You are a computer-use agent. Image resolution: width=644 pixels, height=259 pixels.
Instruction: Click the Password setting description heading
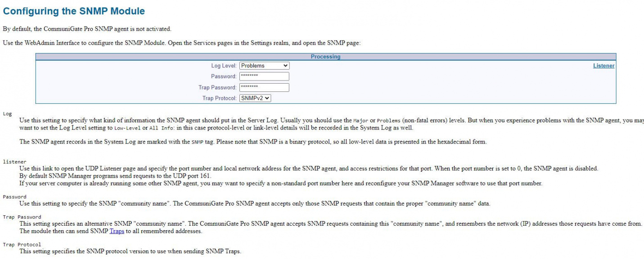(x=14, y=196)
